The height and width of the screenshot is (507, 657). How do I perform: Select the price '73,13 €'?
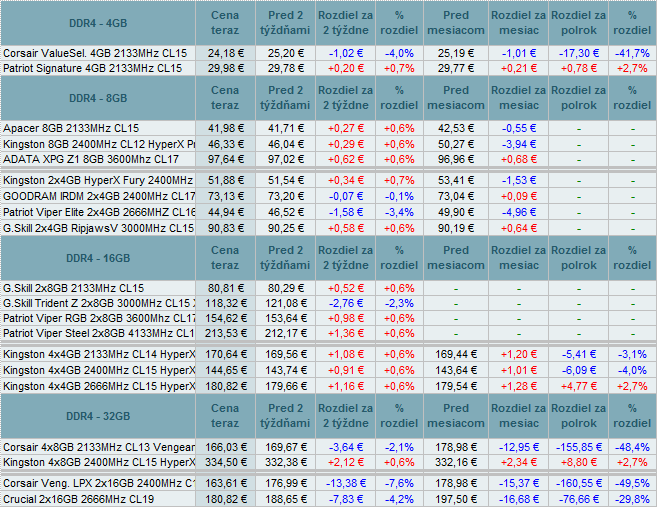coord(226,196)
